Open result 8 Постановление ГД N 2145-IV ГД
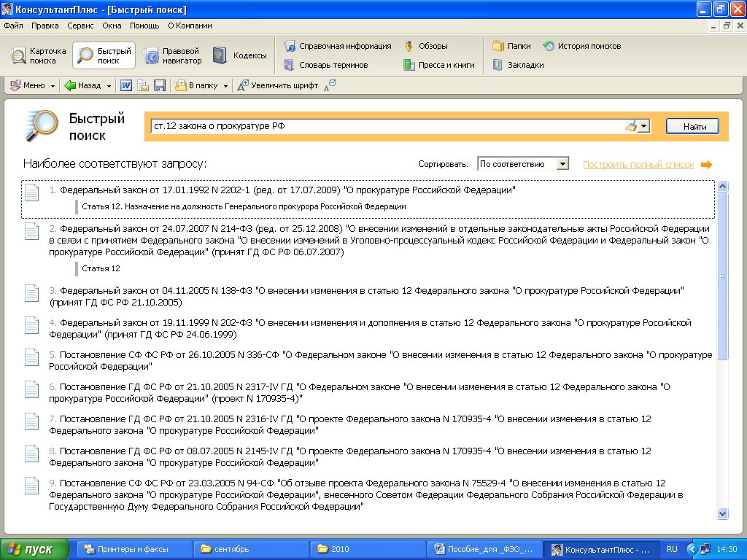Screen dimensions: 747x560 click(350, 456)
